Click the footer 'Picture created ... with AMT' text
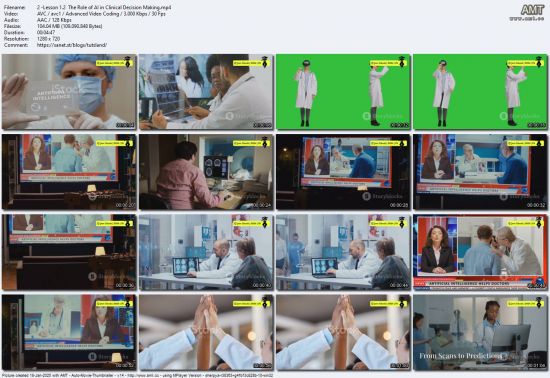This screenshot has height=378, width=550. (x=137, y=375)
